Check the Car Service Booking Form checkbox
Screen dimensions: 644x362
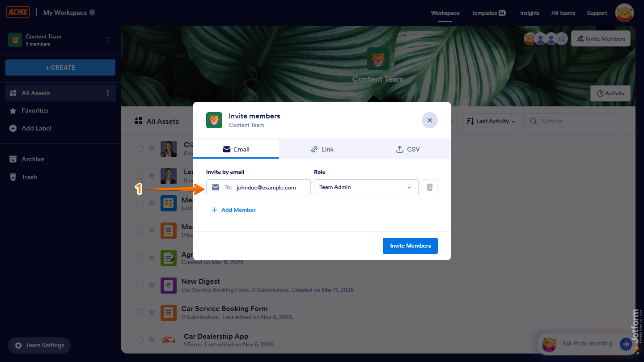[140, 312]
